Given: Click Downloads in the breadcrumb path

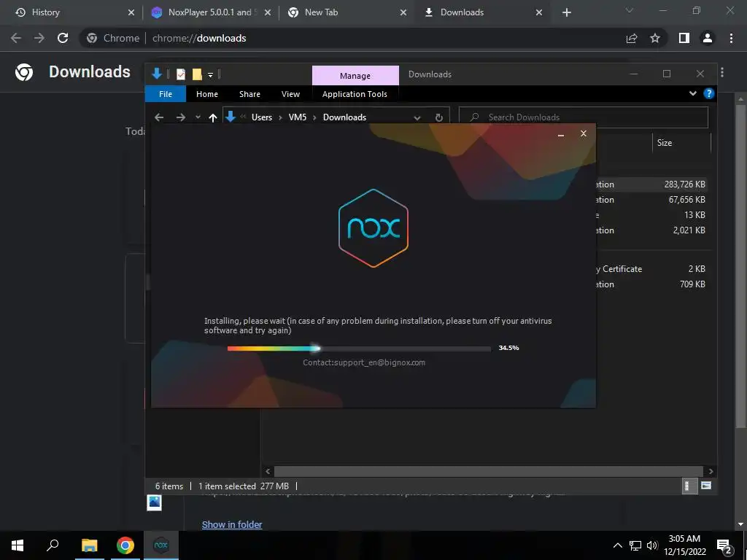Looking at the screenshot, I should 344,117.
